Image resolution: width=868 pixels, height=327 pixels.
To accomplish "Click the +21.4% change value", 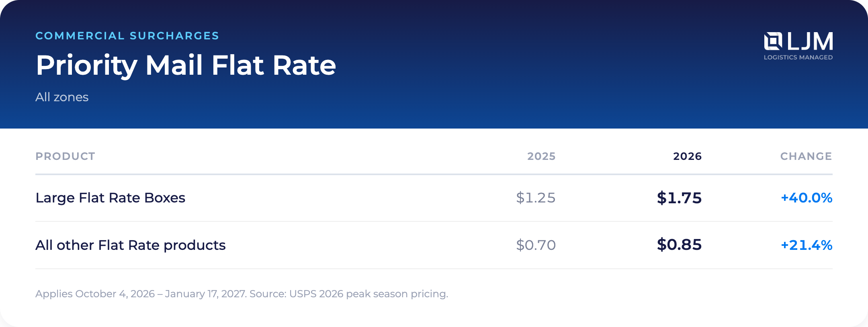I will click(x=807, y=245).
